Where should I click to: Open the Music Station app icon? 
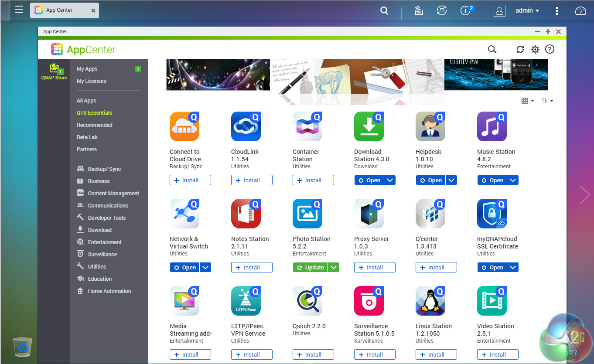point(492,126)
